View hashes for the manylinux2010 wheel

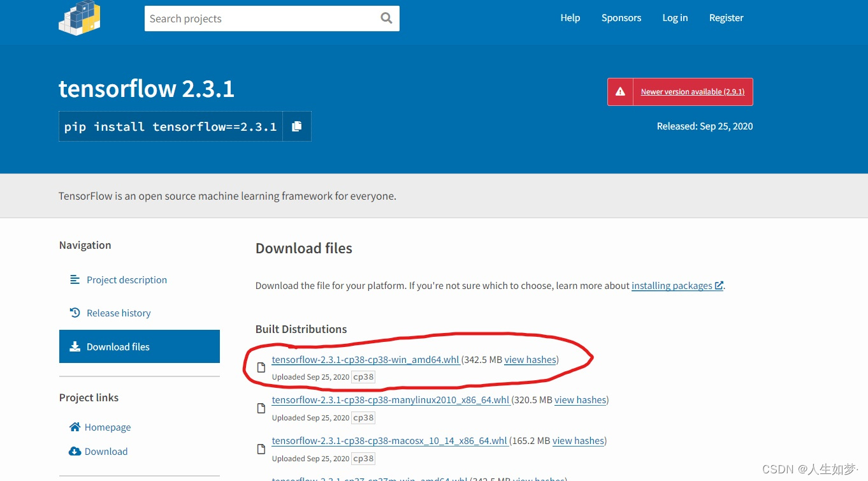point(581,400)
